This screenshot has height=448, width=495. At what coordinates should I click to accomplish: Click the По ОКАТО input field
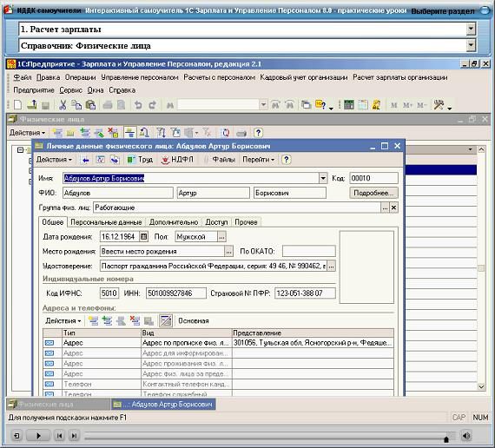coord(309,252)
